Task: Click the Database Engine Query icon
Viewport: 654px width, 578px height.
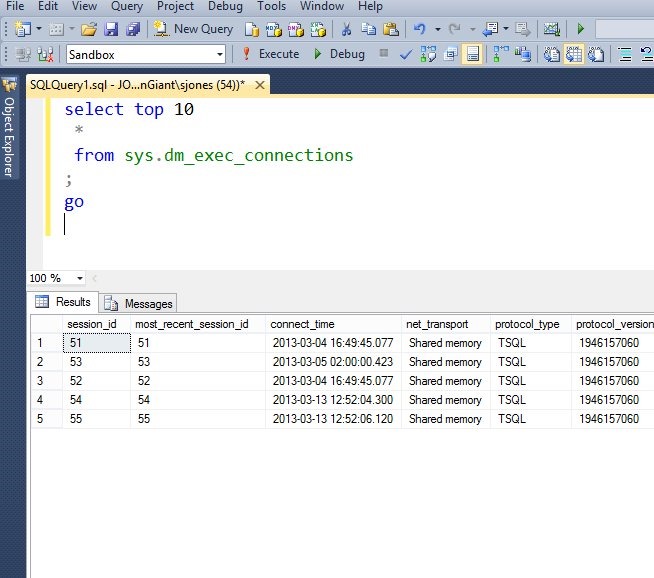Action: (x=251, y=29)
